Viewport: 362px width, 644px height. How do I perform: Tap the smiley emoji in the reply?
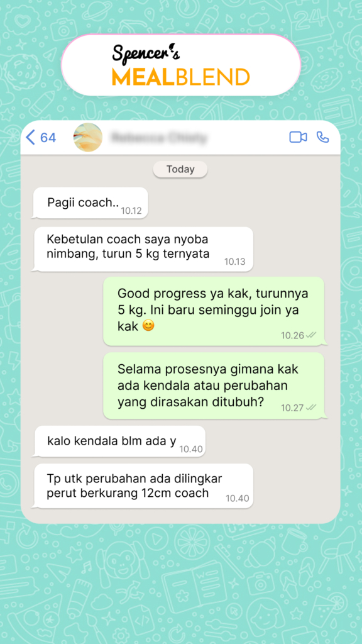coord(148,326)
